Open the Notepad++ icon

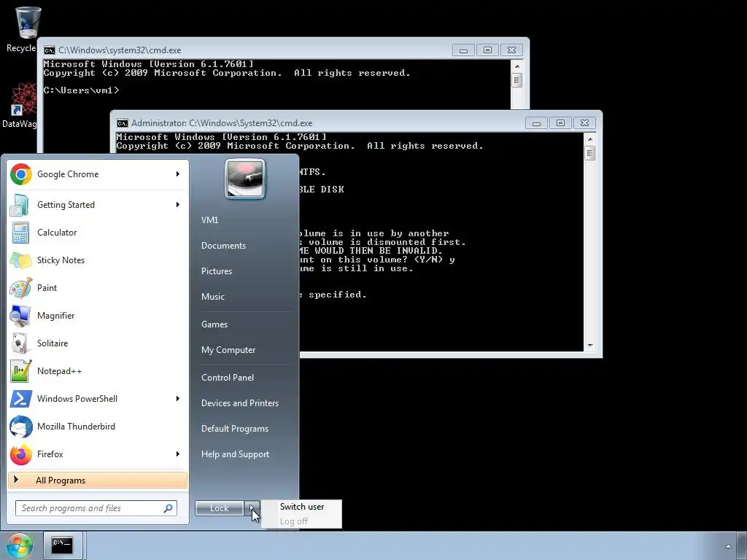click(21, 371)
